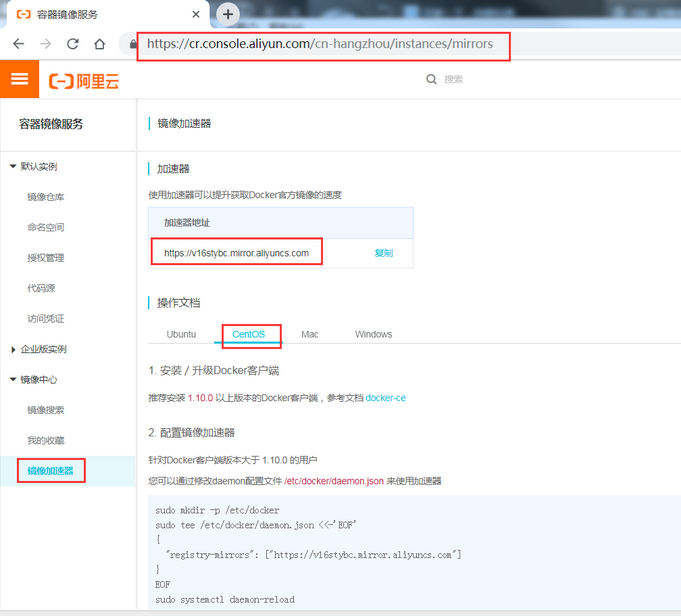Open 镜像仓库 in the sidebar
The image size is (681, 616).
coord(46,197)
